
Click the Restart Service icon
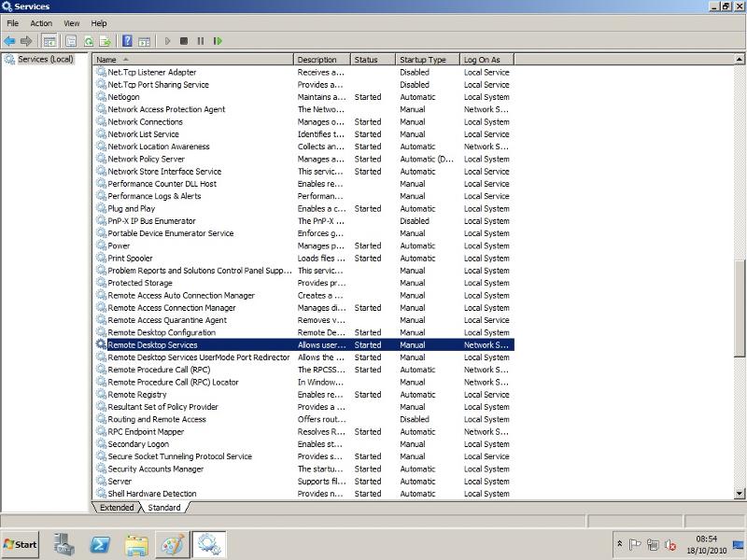pyautogui.click(x=218, y=41)
